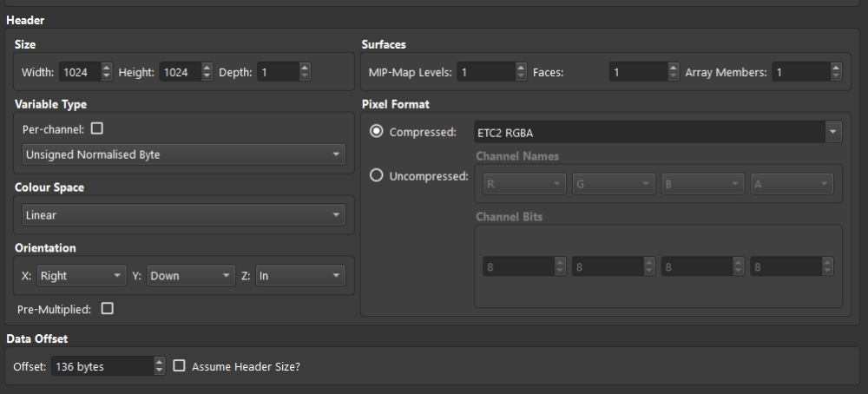Open the Unsigned Normalised Byte dropdown

pos(183,154)
